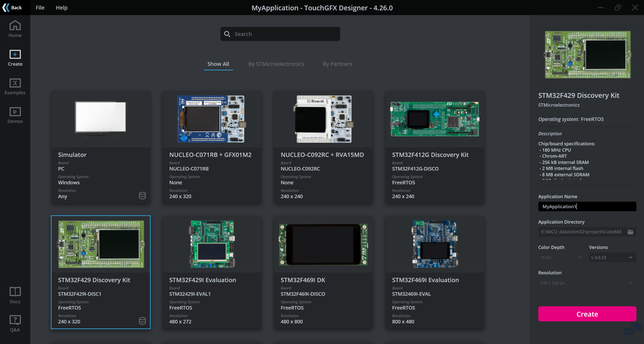The height and width of the screenshot is (344, 644).
Task: Open the Color Depth dropdown
Action: (x=560, y=257)
